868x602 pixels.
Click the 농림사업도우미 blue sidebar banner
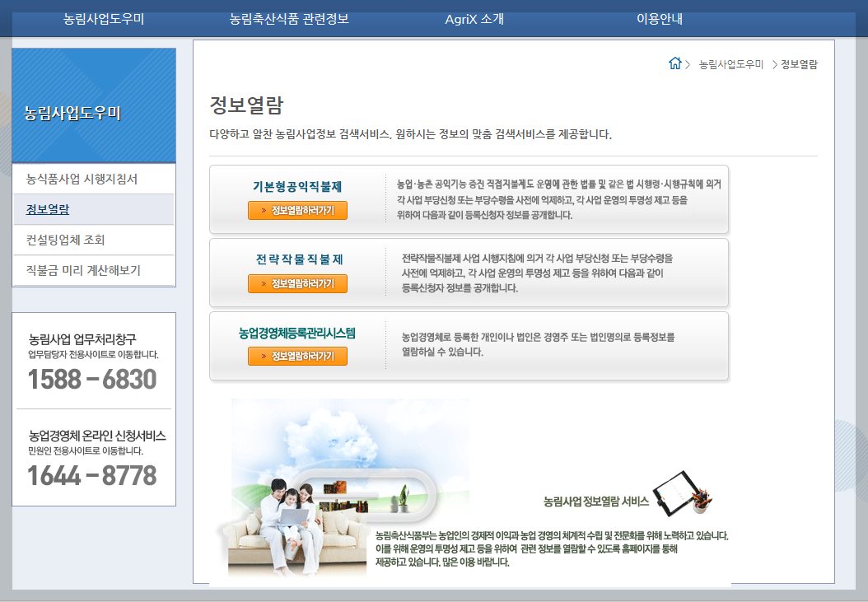click(x=94, y=105)
